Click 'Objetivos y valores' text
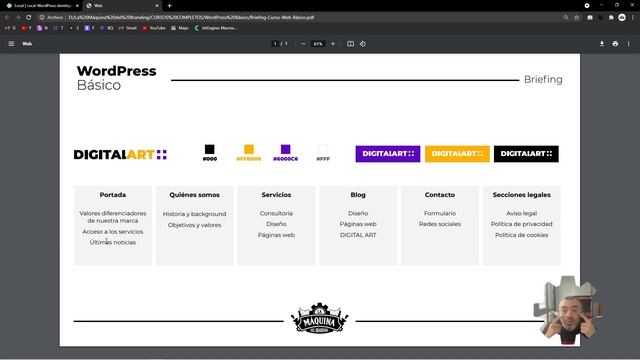This screenshot has width=640, height=360. click(x=194, y=225)
